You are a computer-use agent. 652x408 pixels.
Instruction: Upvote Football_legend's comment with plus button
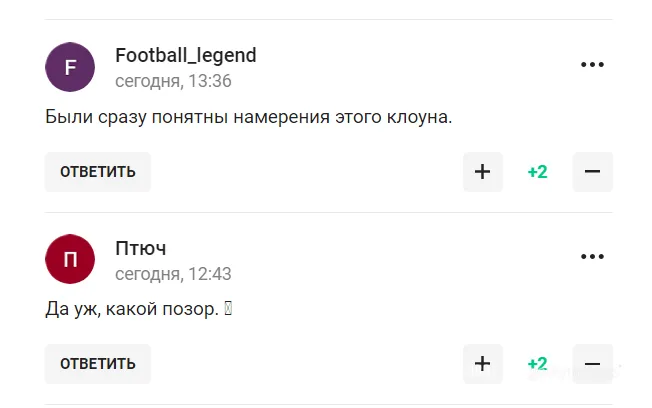pyautogui.click(x=482, y=172)
